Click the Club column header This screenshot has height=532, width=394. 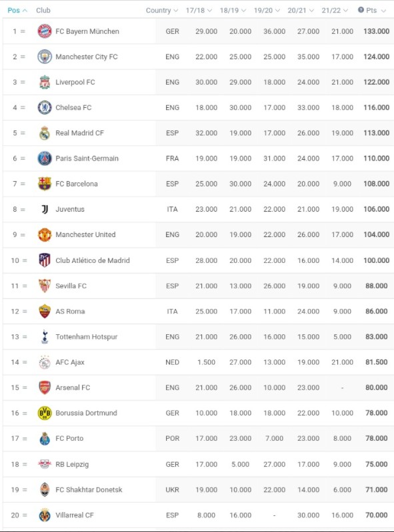point(43,11)
